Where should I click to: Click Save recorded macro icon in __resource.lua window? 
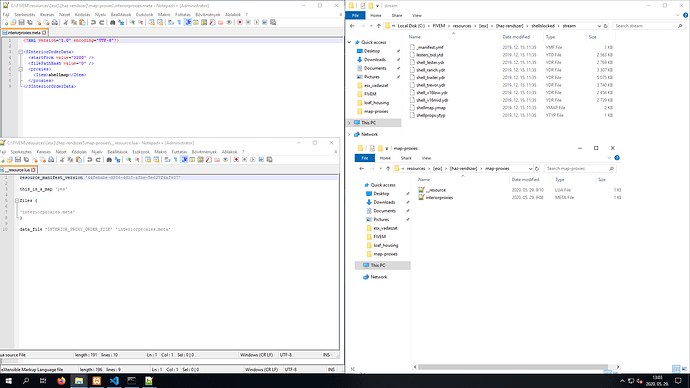click(269, 160)
